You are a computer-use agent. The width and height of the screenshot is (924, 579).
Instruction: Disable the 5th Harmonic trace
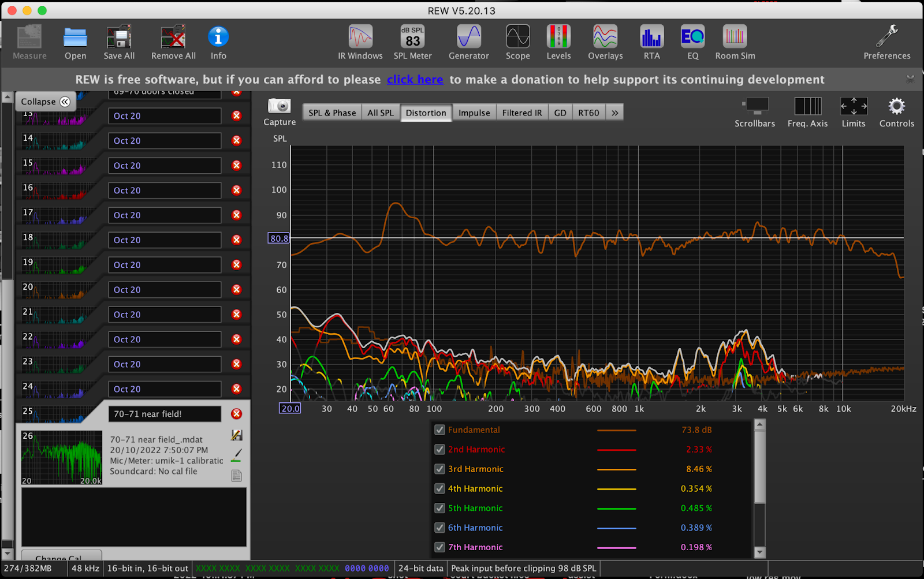[x=439, y=509]
